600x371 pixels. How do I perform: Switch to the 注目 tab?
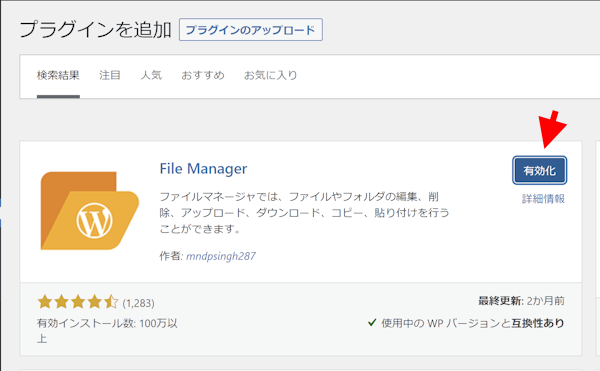tap(110, 75)
